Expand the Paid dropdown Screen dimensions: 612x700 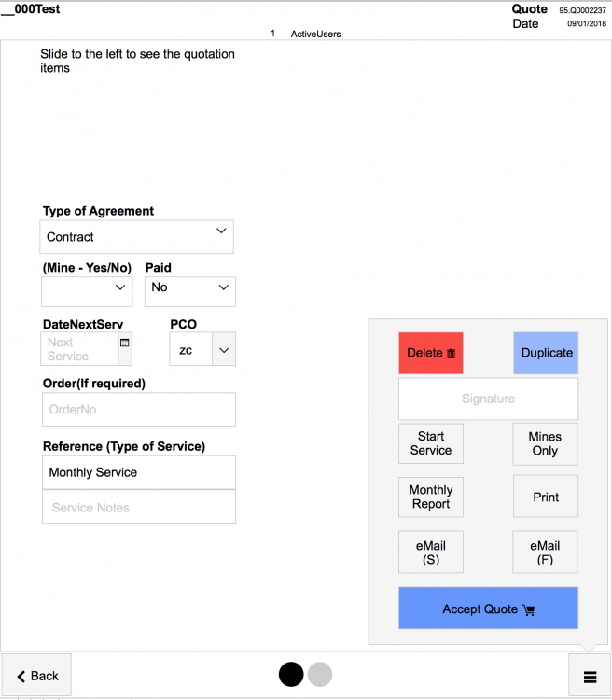[190, 291]
